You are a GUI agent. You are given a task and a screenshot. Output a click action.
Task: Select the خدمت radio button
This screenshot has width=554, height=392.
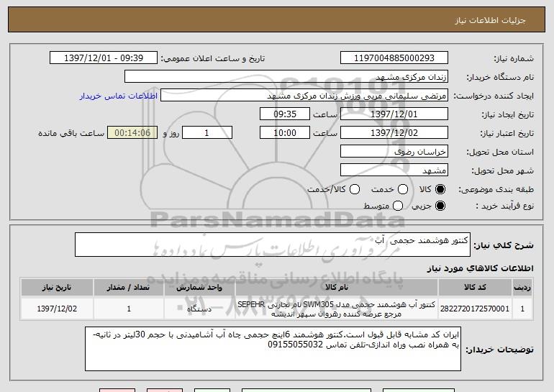coord(403,189)
